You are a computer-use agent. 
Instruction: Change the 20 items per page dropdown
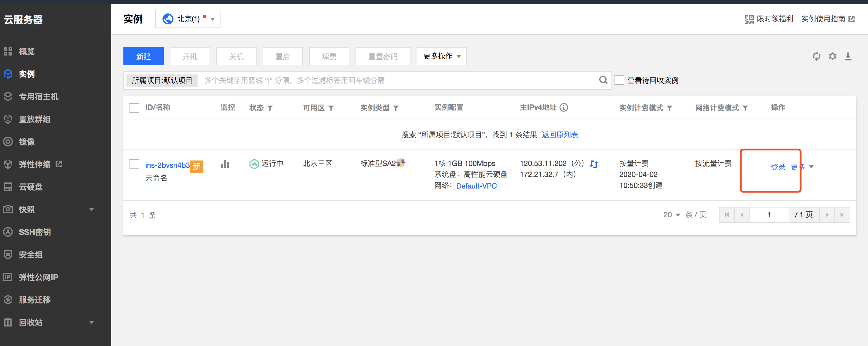pyautogui.click(x=672, y=215)
